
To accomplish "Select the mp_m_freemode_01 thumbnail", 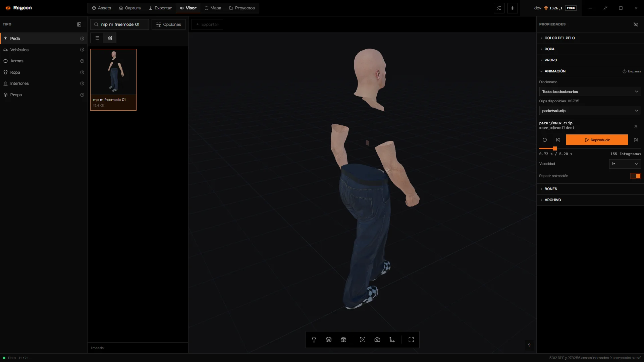I will tap(113, 80).
